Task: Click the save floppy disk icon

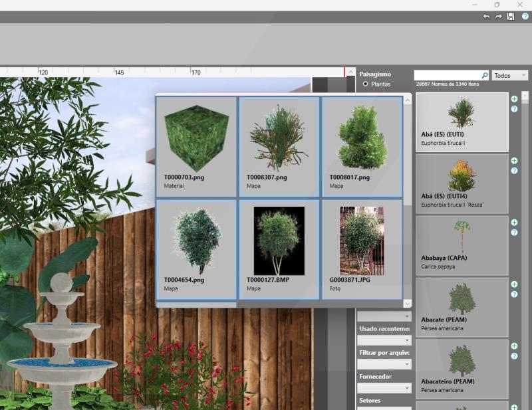Action: (511, 17)
